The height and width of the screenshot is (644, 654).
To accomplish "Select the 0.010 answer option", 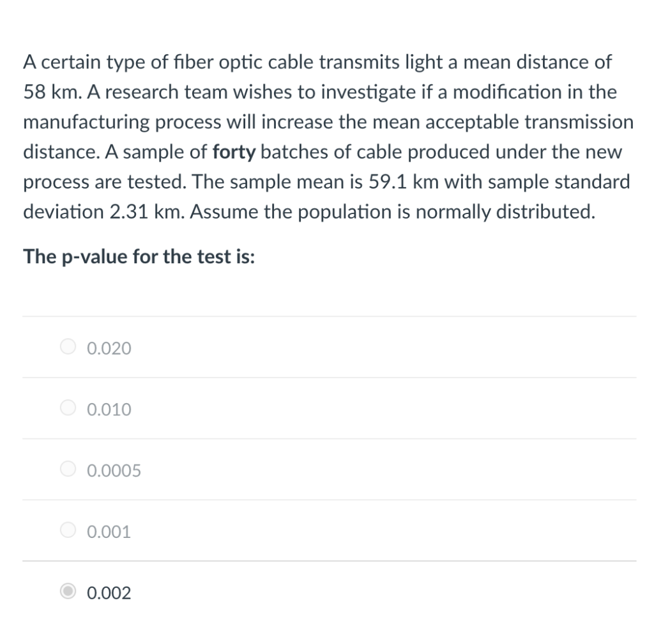I will (x=67, y=408).
